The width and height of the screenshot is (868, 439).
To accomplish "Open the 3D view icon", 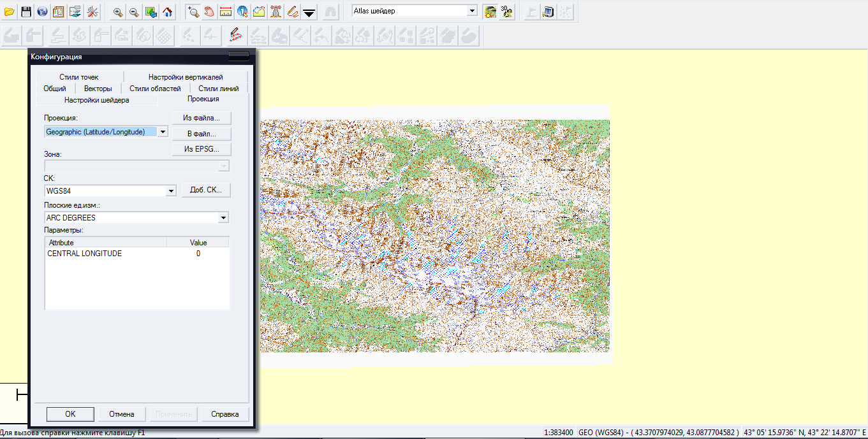I will pos(507,11).
